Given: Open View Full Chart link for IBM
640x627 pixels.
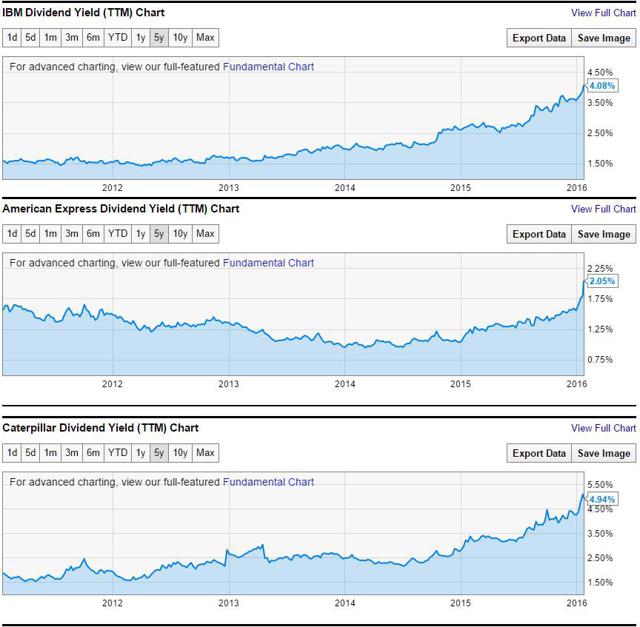Looking at the screenshot, I should [x=603, y=13].
